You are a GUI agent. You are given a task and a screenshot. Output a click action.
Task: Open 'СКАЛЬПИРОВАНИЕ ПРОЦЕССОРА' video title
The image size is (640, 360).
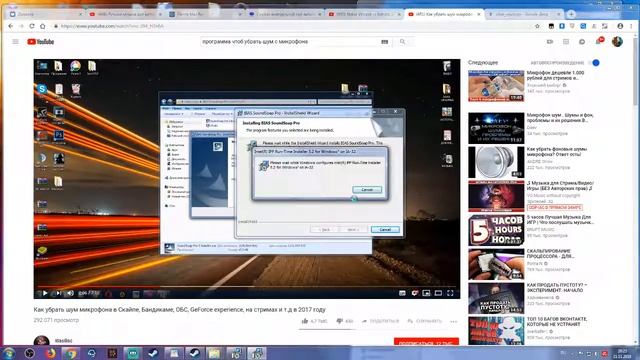(551, 254)
